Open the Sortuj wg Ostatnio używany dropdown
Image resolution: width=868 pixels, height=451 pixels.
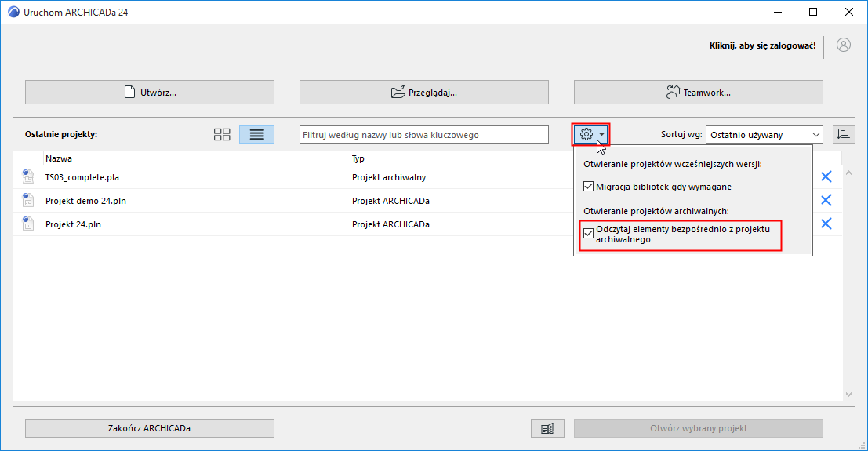pos(764,135)
